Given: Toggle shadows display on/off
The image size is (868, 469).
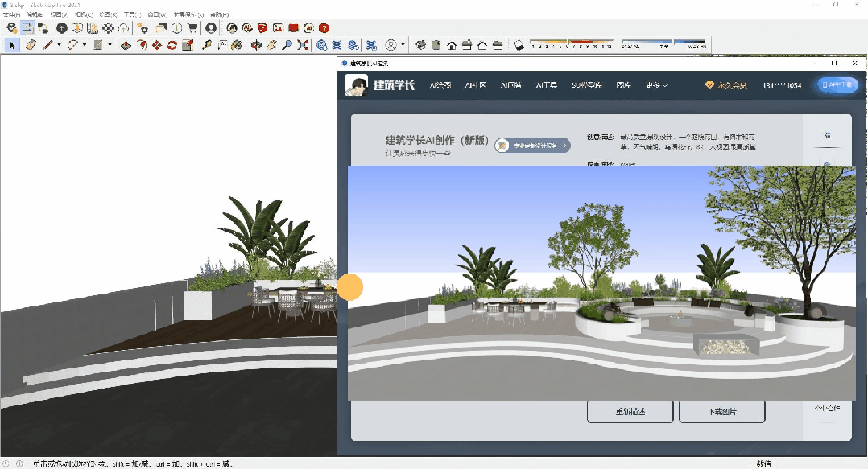Looking at the screenshot, I should pos(519,45).
